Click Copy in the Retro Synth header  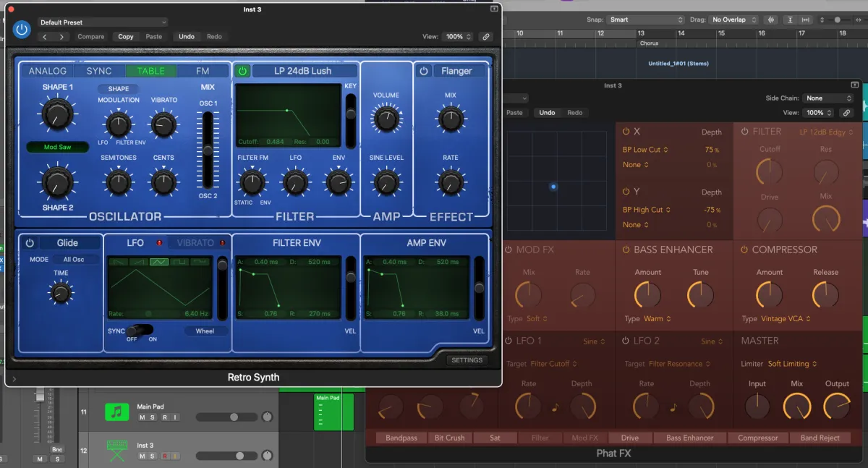coord(126,36)
